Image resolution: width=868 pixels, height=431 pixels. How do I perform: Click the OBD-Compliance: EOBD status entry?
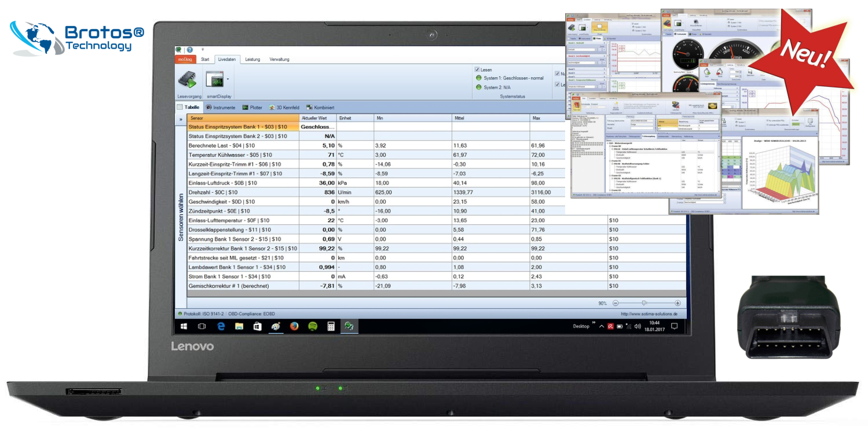(251, 314)
